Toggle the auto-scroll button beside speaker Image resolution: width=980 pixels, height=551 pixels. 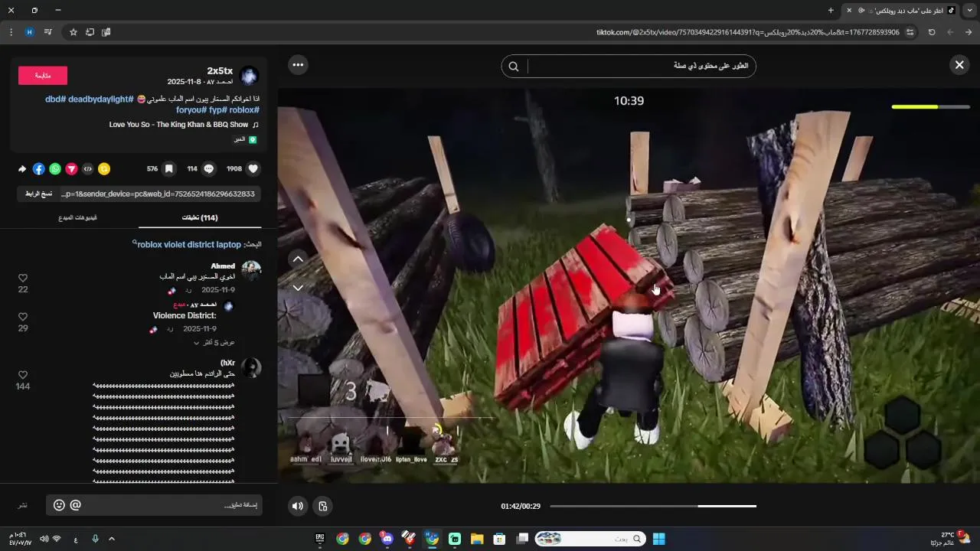click(x=322, y=506)
